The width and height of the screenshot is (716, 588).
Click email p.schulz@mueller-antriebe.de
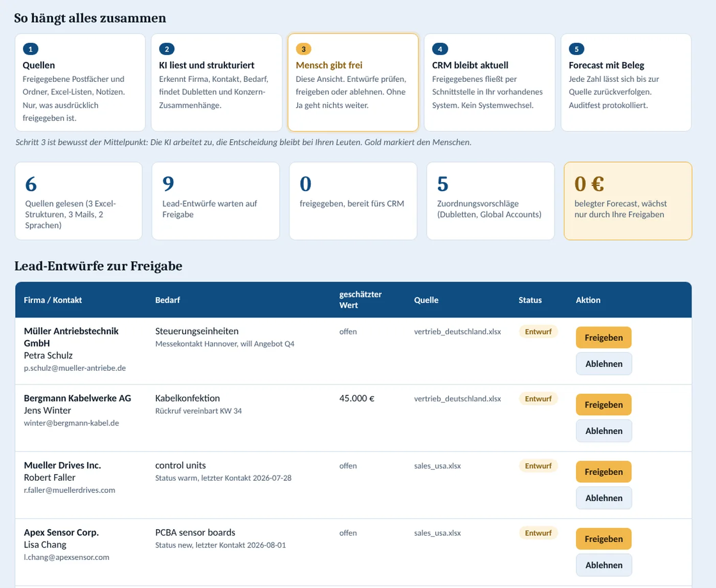75,368
